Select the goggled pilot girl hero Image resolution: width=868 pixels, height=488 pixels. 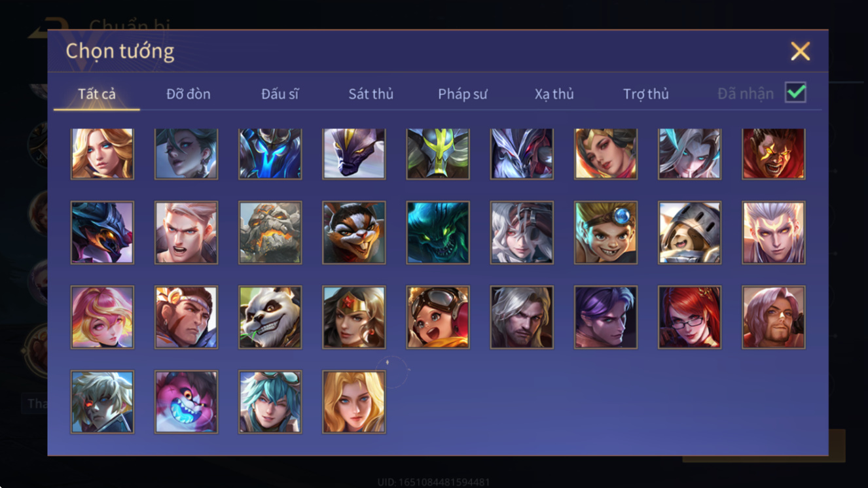pyautogui.click(x=438, y=317)
